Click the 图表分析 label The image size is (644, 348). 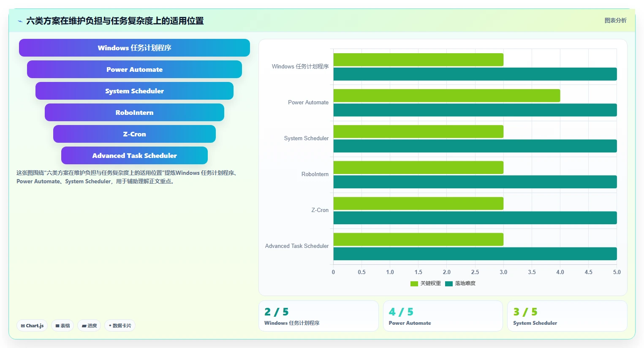click(615, 20)
